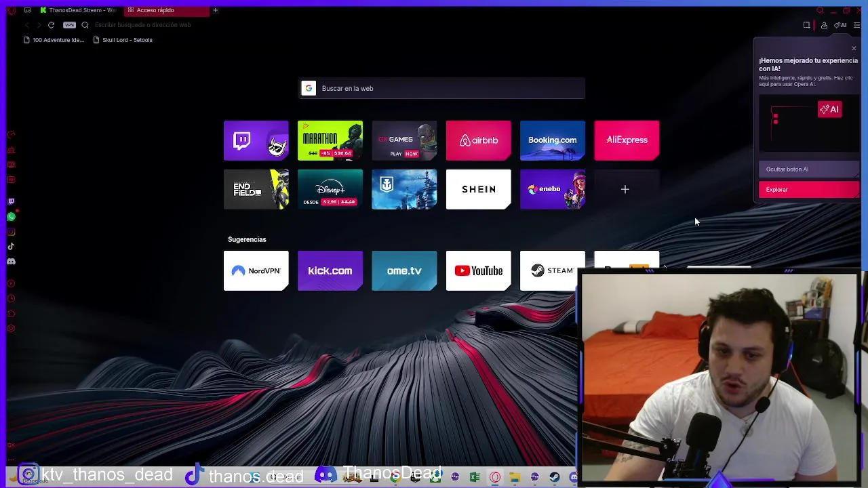
Task: Click the Explorar button
Action: [x=809, y=190]
